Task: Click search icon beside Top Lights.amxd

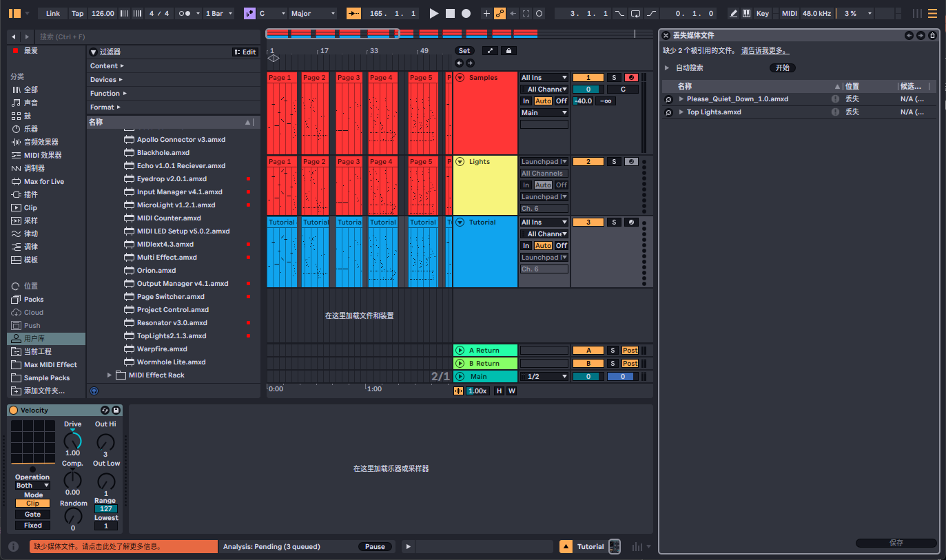Action: point(668,112)
